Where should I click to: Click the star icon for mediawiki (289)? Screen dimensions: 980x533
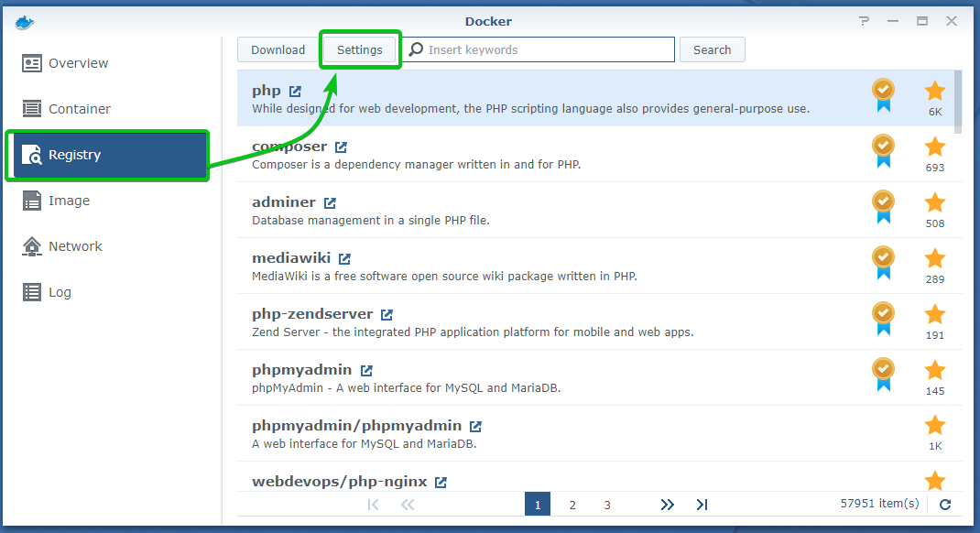coord(935,258)
